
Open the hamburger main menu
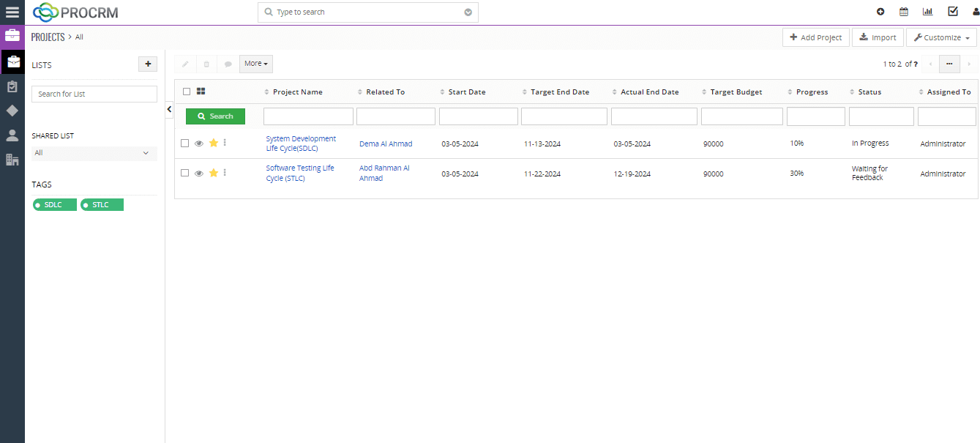click(12, 12)
